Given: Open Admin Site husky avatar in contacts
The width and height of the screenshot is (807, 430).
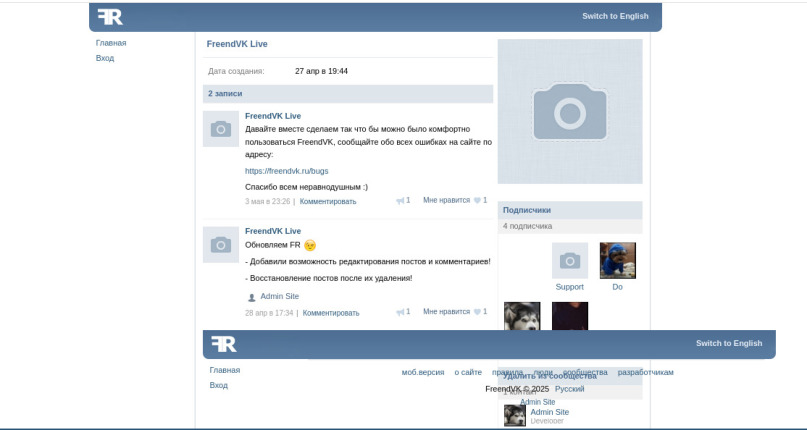Looking at the screenshot, I should point(515,415).
